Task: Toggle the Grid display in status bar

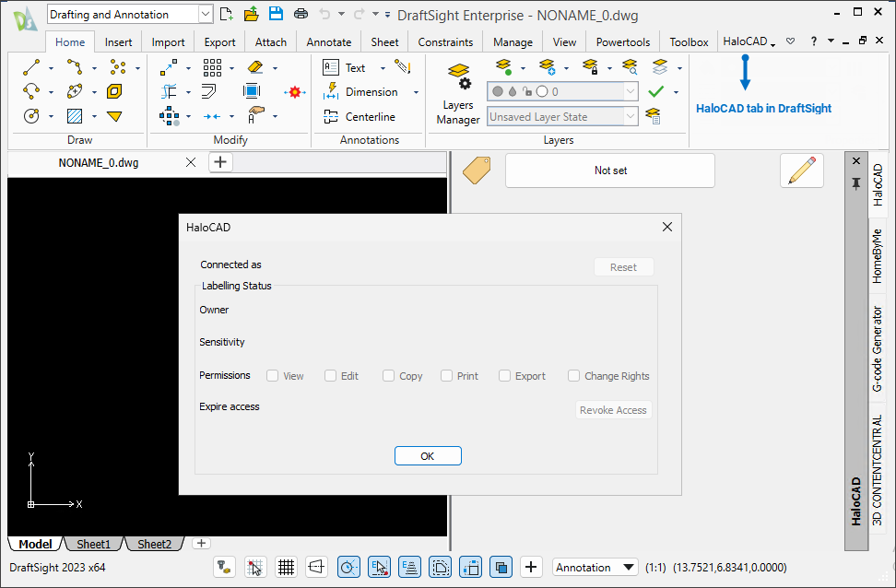Action: click(x=287, y=567)
